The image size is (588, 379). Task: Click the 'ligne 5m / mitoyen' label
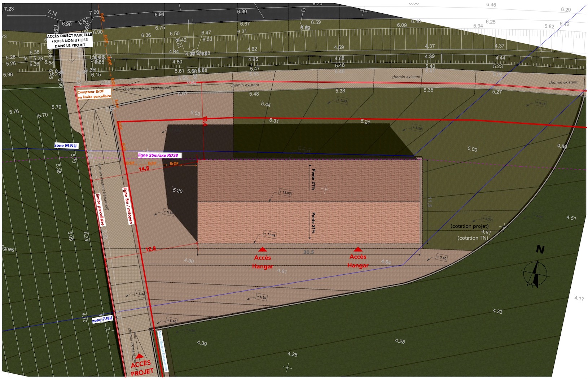coord(128,205)
